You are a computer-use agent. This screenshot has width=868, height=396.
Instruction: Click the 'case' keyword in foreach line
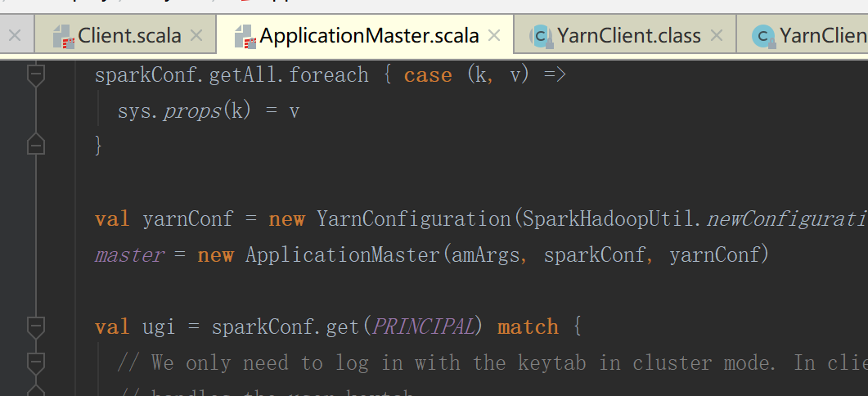click(428, 74)
